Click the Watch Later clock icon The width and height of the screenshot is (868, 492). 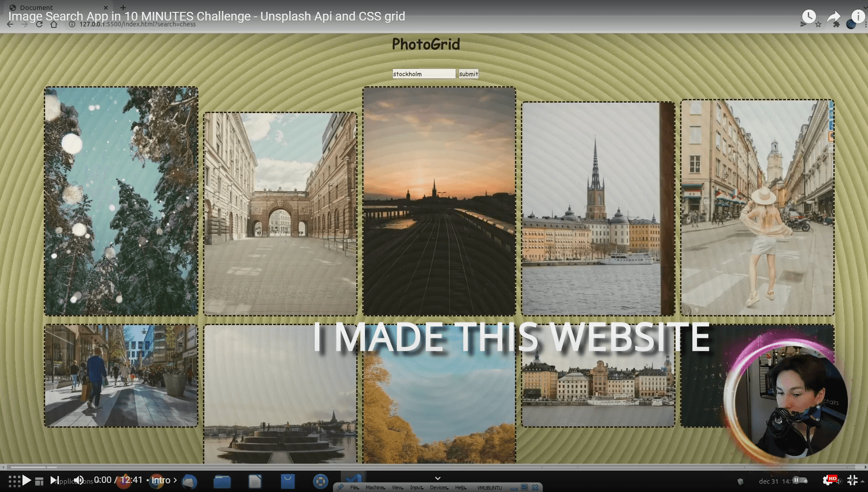(x=809, y=17)
